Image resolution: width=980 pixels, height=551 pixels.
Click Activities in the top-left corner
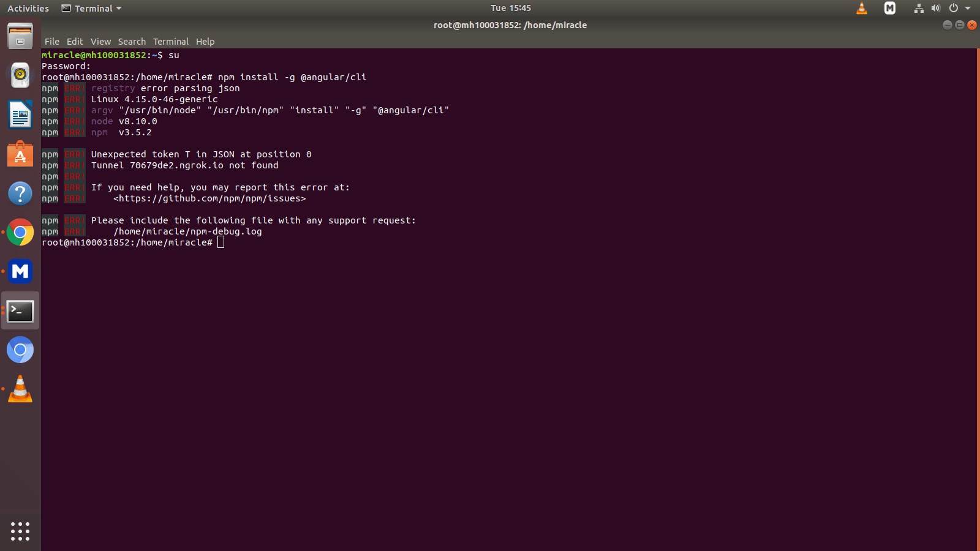click(x=28, y=8)
